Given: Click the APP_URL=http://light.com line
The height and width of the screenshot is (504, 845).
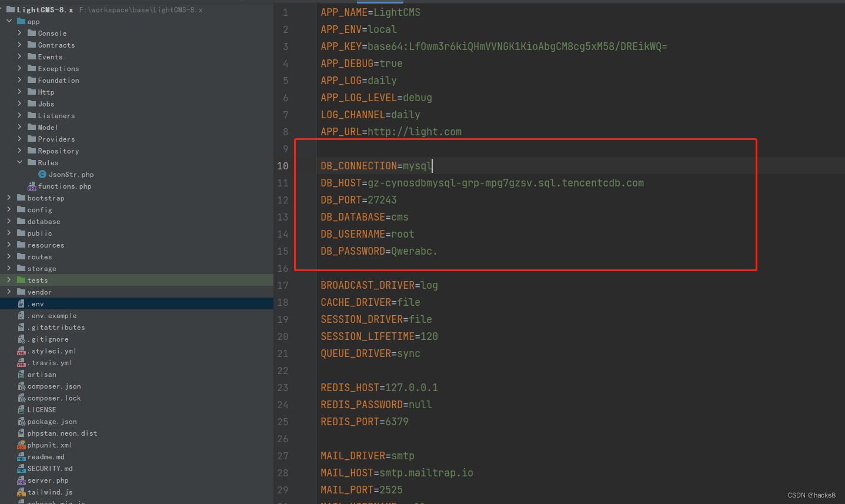Looking at the screenshot, I should click(391, 132).
